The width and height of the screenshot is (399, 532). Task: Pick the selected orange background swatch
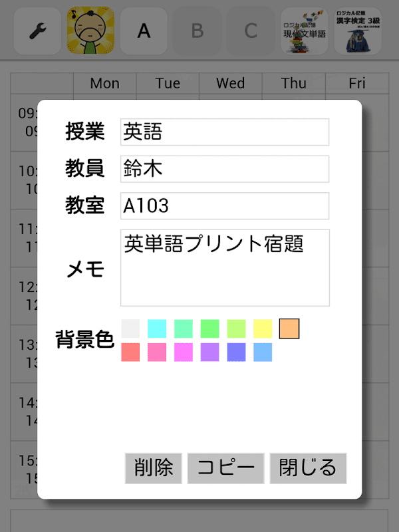tap(289, 329)
